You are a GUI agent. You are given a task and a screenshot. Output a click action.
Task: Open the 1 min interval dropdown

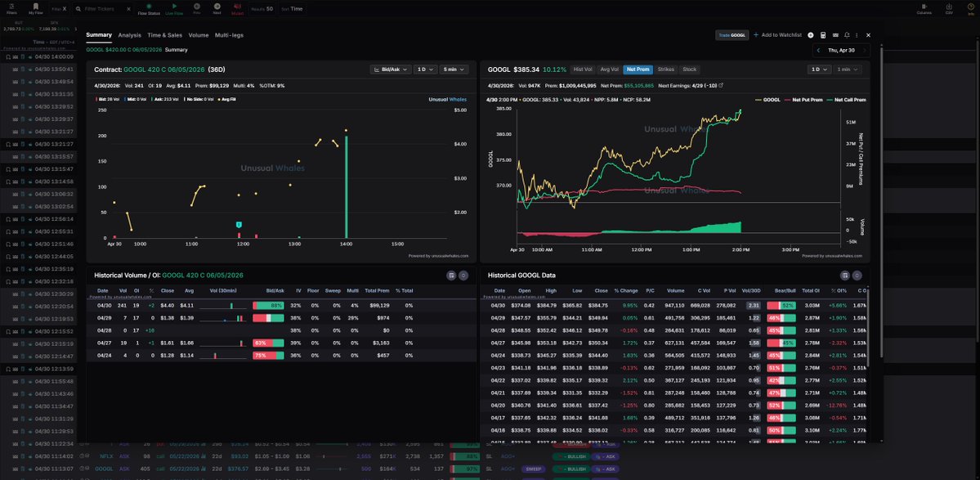pos(847,70)
